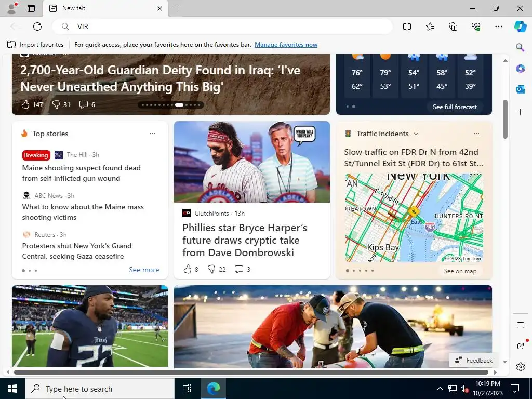
Task: Click the New York traffic map
Action: (414, 218)
